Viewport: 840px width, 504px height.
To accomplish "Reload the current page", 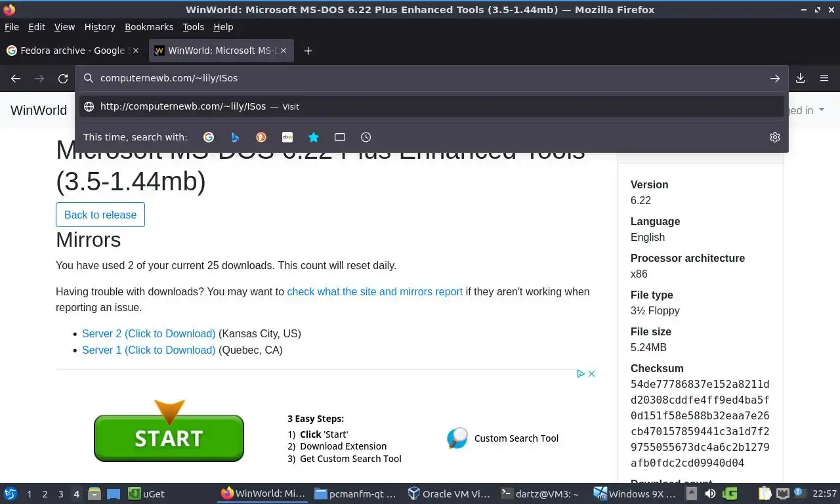I will click(x=63, y=78).
